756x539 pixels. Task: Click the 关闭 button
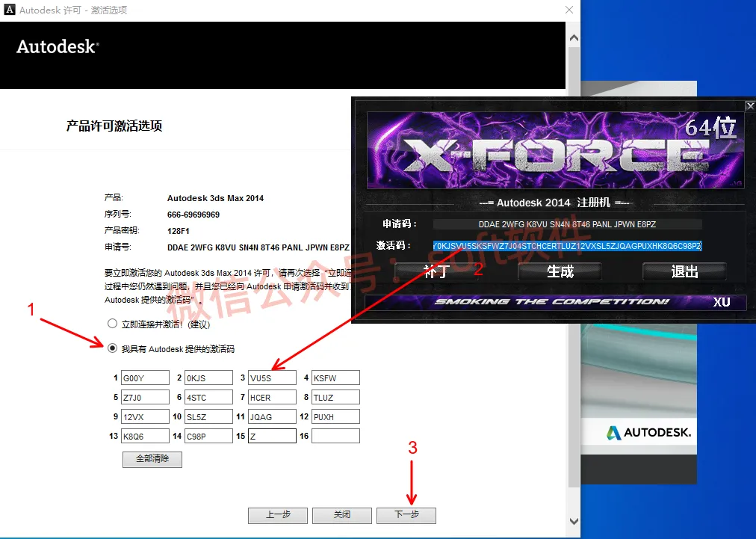[x=342, y=515]
